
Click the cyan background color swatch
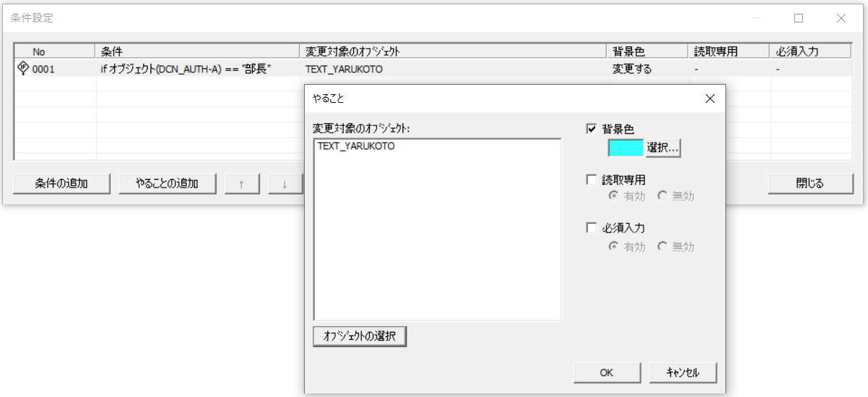pyautogui.click(x=625, y=149)
